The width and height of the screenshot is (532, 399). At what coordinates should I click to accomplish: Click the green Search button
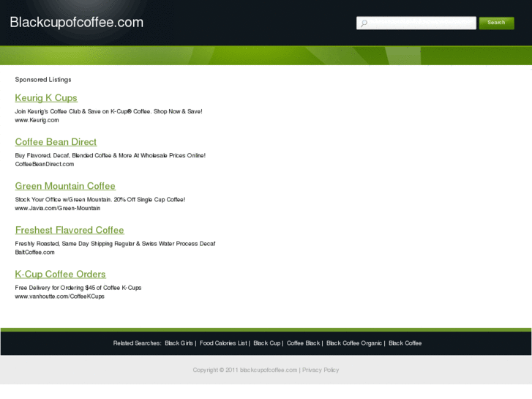coord(496,23)
